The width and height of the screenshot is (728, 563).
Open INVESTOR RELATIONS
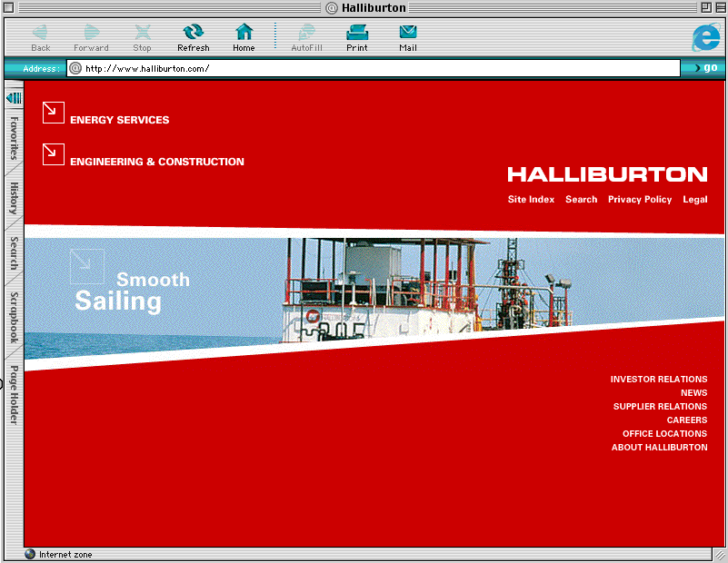pyautogui.click(x=659, y=380)
